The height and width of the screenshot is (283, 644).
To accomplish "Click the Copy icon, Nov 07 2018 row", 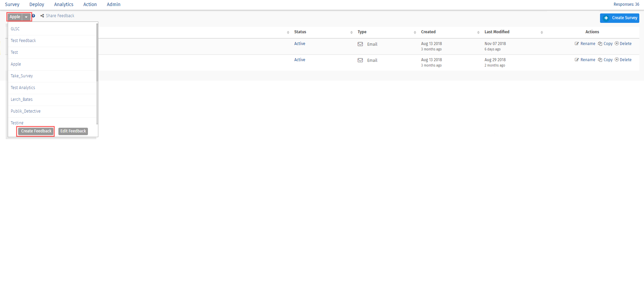I will tap(600, 44).
